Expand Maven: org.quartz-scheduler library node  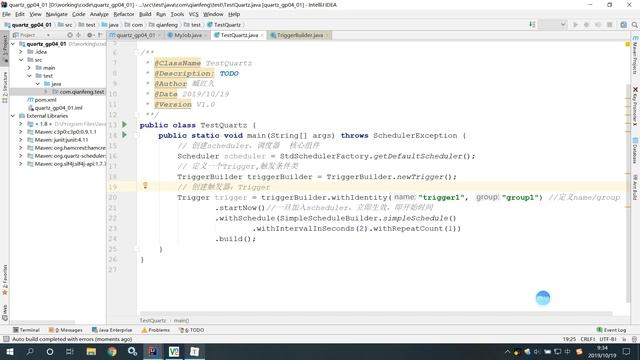click(x=21, y=156)
